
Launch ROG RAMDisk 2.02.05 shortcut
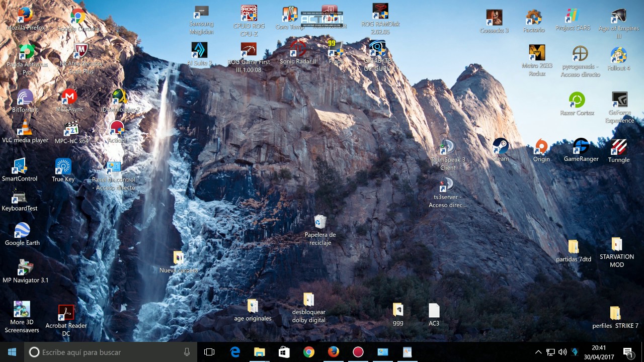(380, 19)
